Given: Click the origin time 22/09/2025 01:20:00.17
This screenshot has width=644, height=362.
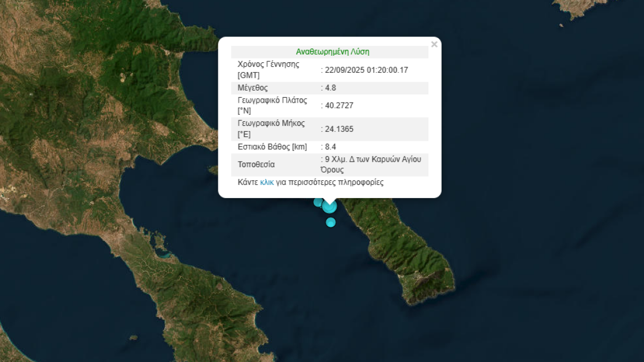Looking at the screenshot, I should coord(366,70).
